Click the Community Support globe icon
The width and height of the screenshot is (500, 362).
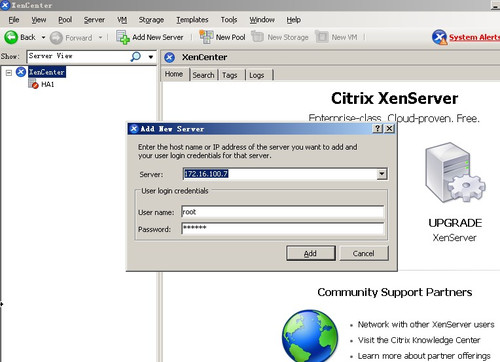[310, 336]
